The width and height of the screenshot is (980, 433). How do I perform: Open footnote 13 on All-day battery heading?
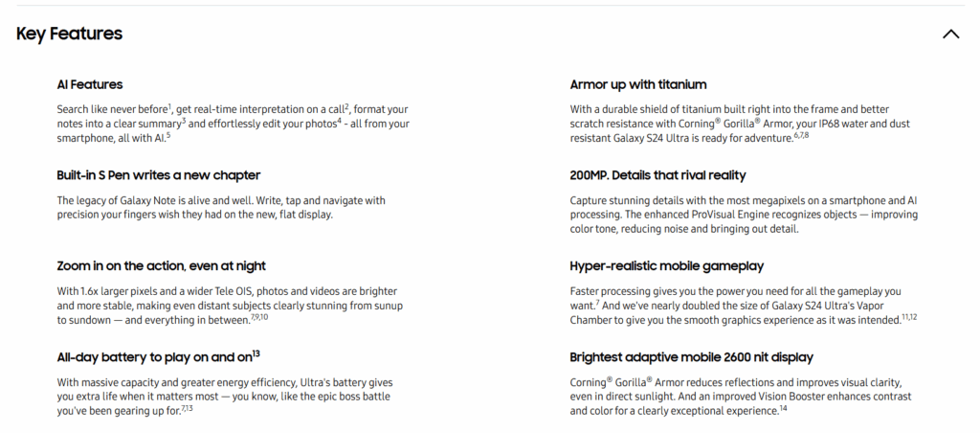click(x=256, y=353)
